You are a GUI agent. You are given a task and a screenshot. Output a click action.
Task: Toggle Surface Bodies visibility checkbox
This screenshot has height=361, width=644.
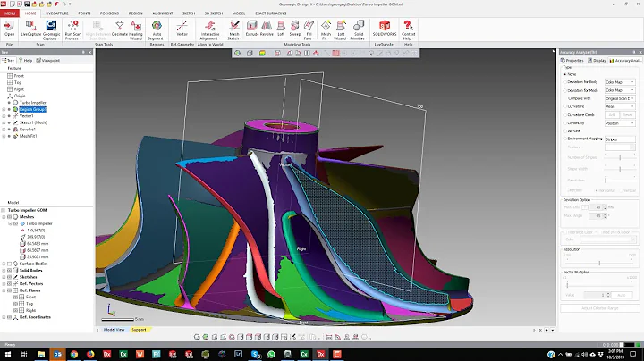[x=10, y=264]
